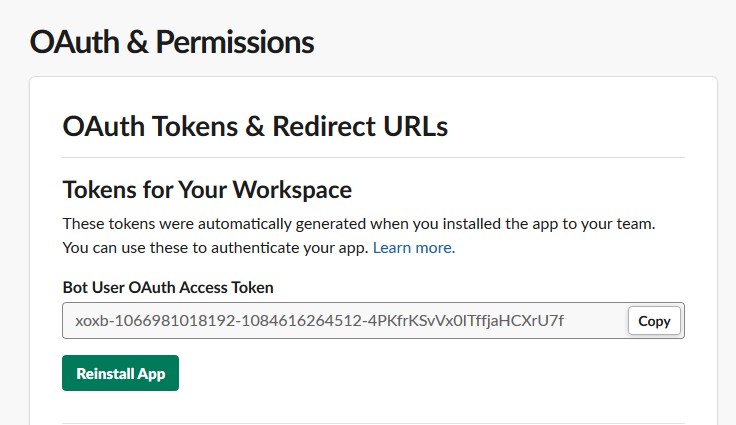
Task: Click the xoxb prefix of the token string
Action: 92,321
